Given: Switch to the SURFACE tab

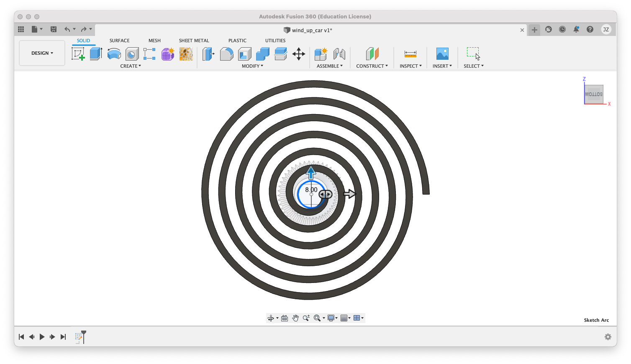Looking at the screenshot, I should click(119, 41).
